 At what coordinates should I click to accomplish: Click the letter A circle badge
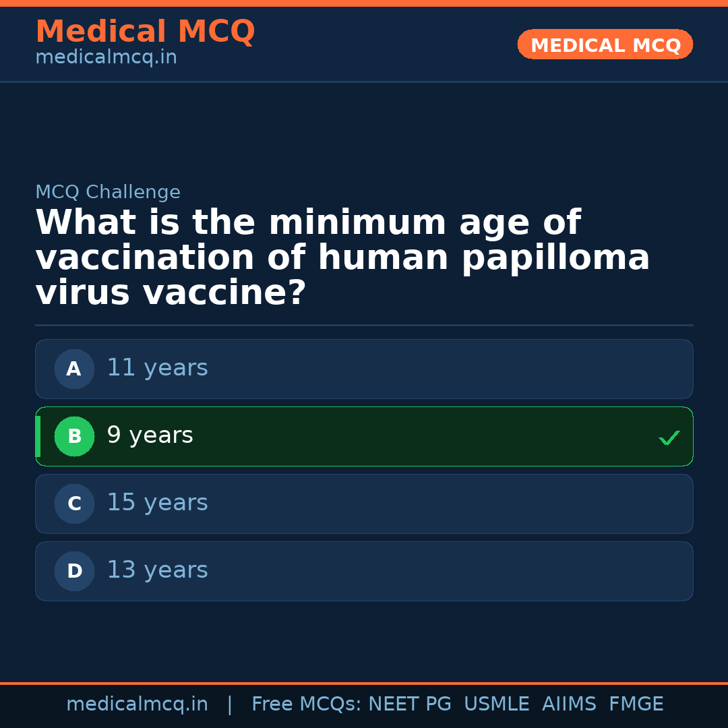(x=74, y=369)
